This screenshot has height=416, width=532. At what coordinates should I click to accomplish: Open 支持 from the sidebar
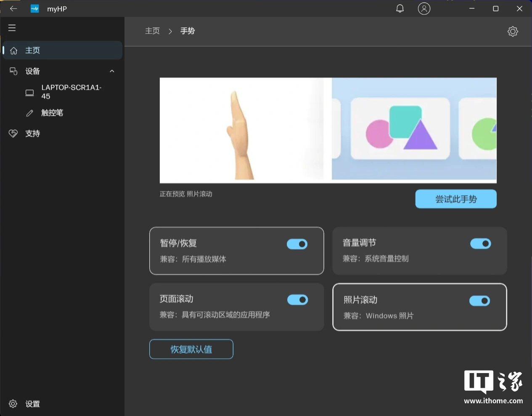[32, 133]
